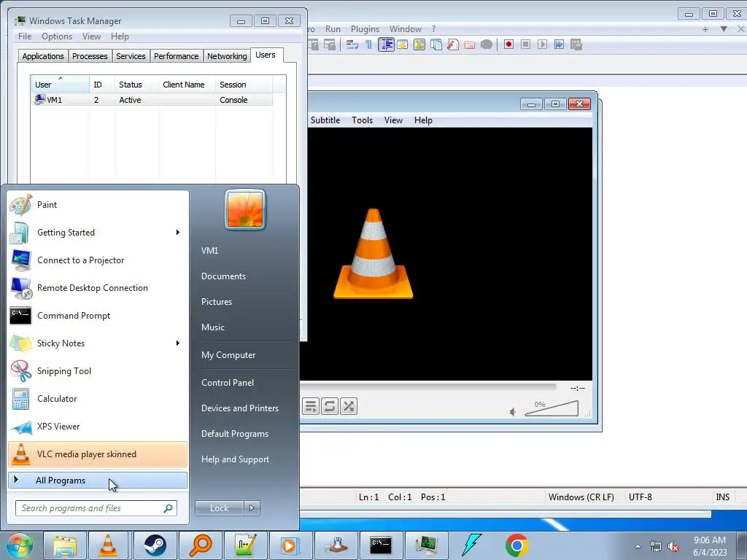Image resolution: width=747 pixels, height=560 pixels.
Task: Open the VLC Help menu
Action: coord(423,120)
